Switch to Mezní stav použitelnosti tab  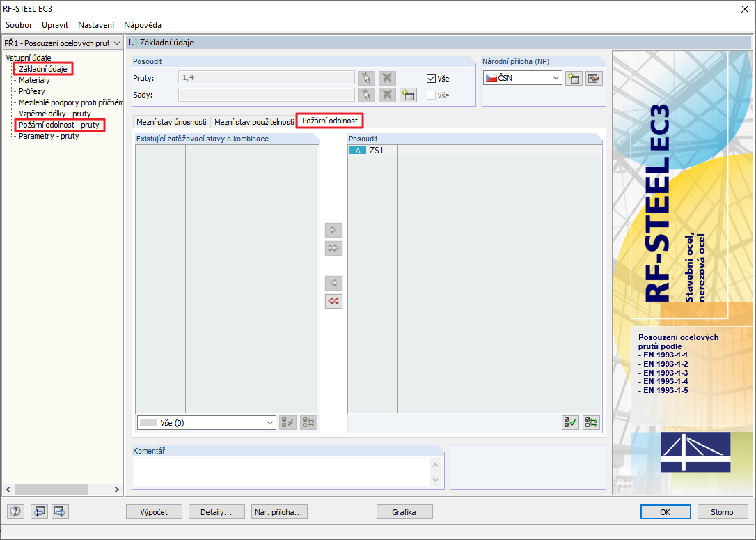point(254,122)
